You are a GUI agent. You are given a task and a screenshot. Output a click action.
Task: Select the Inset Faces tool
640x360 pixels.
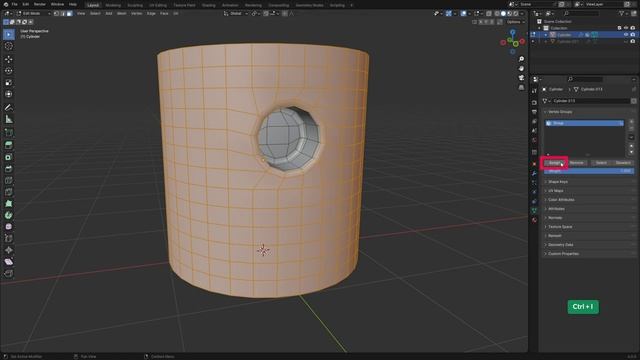(9, 157)
